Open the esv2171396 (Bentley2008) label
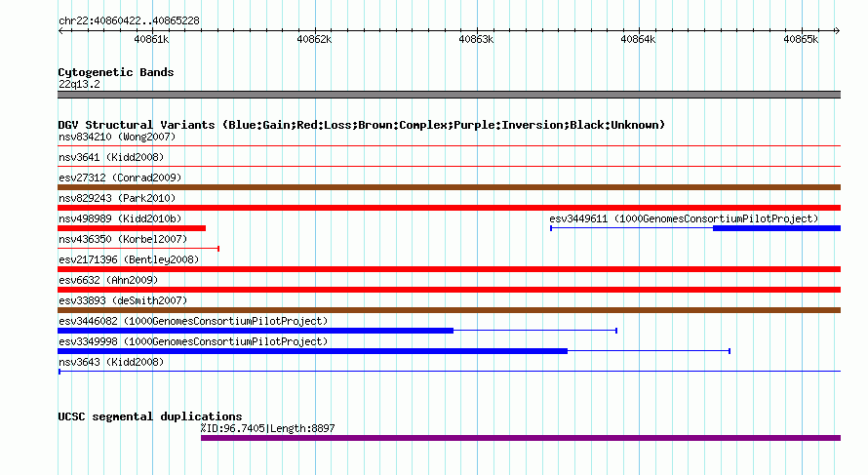The height and width of the screenshot is (475, 868). coord(129,259)
